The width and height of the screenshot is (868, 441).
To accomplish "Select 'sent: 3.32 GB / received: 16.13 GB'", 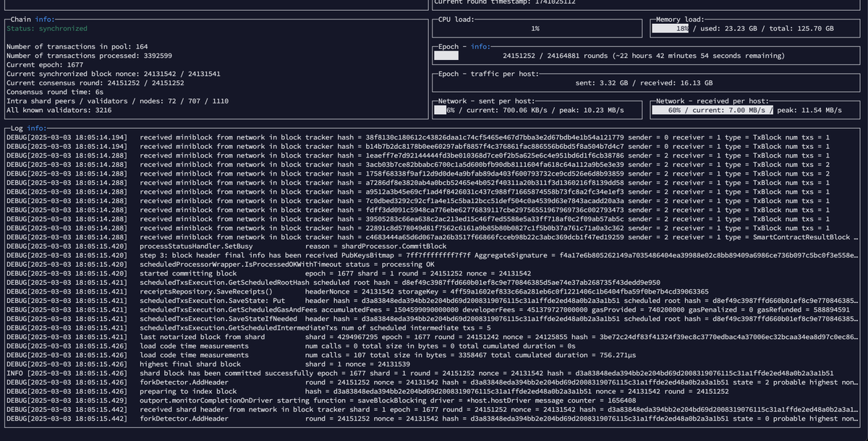I will (x=644, y=83).
